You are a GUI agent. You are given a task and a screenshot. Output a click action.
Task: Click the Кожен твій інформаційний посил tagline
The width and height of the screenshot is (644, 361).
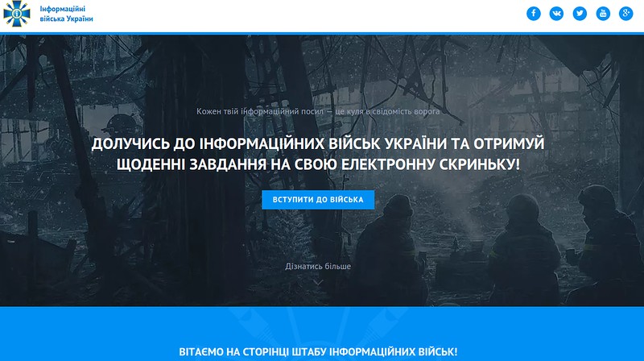(318, 111)
